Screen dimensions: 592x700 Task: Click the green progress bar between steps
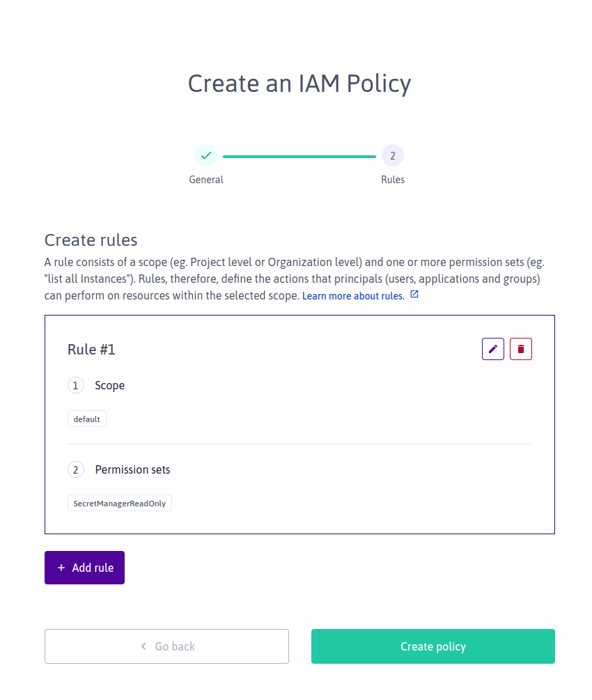pos(299,156)
